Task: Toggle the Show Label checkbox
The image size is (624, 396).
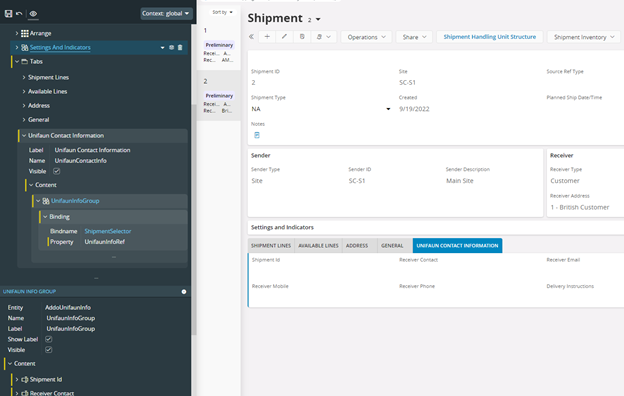Action: click(49, 339)
